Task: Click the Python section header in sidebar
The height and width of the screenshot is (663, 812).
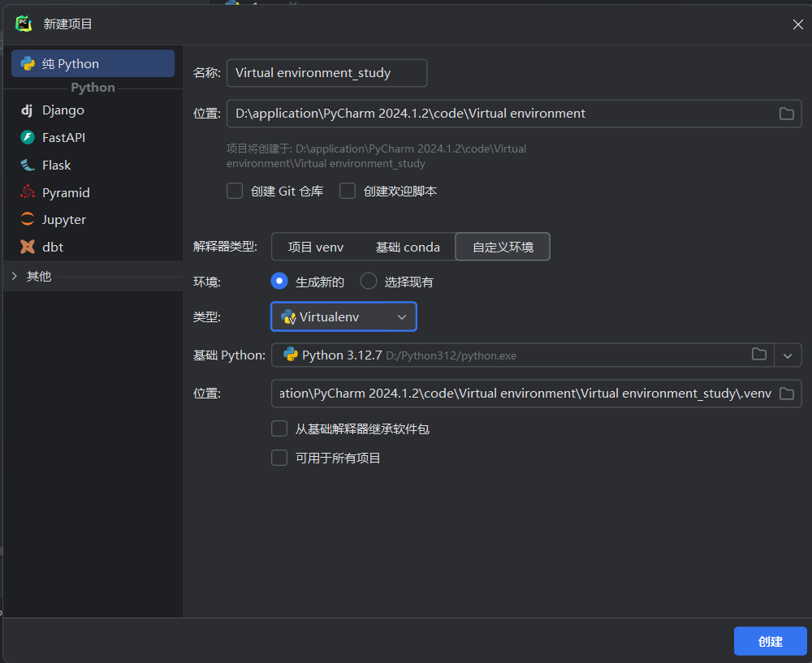Action: click(93, 88)
